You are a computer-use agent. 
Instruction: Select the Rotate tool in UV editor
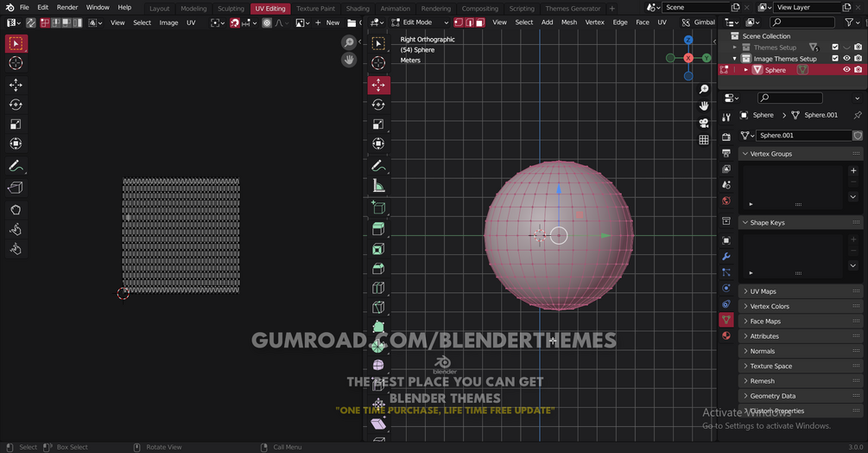16,105
